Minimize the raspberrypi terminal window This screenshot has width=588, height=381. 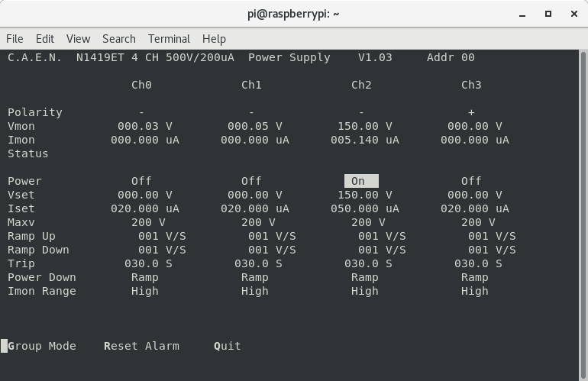pyautogui.click(x=522, y=14)
